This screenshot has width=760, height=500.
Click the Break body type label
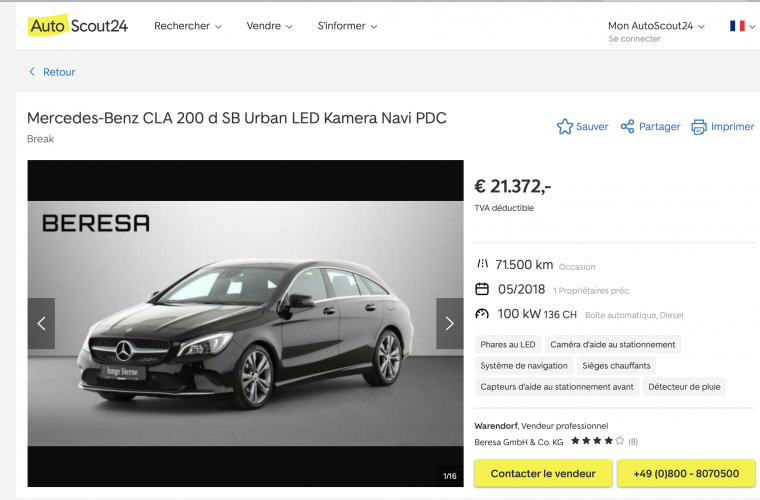pos(40,139)
